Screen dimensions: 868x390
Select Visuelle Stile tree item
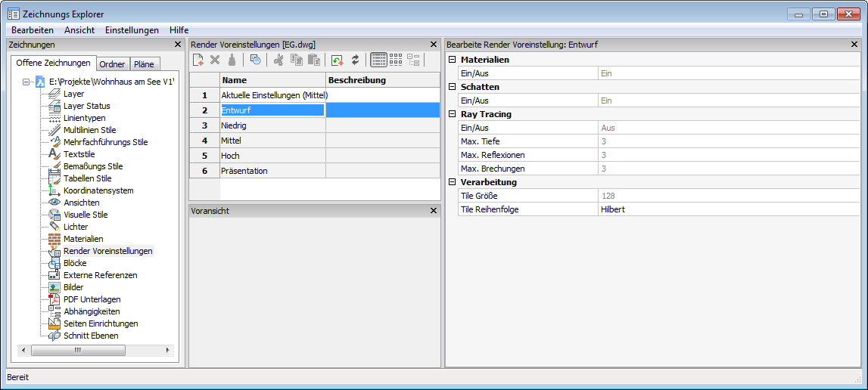86,215
